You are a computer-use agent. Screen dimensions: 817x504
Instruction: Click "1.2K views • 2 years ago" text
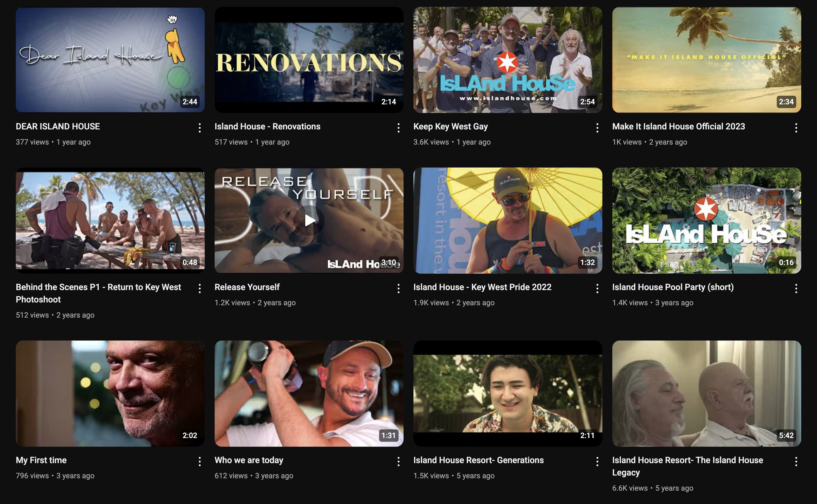coord(255,303)
